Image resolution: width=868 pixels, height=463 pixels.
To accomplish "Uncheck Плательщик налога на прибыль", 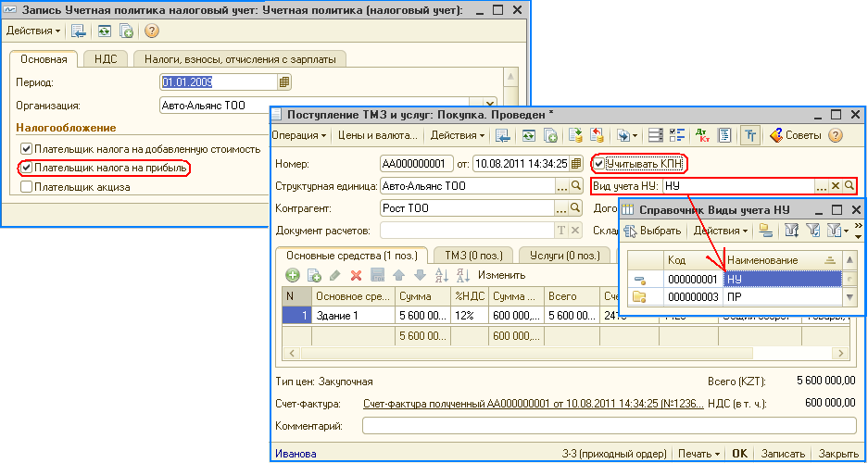I will pyautogui.click(x=26, y=168).
